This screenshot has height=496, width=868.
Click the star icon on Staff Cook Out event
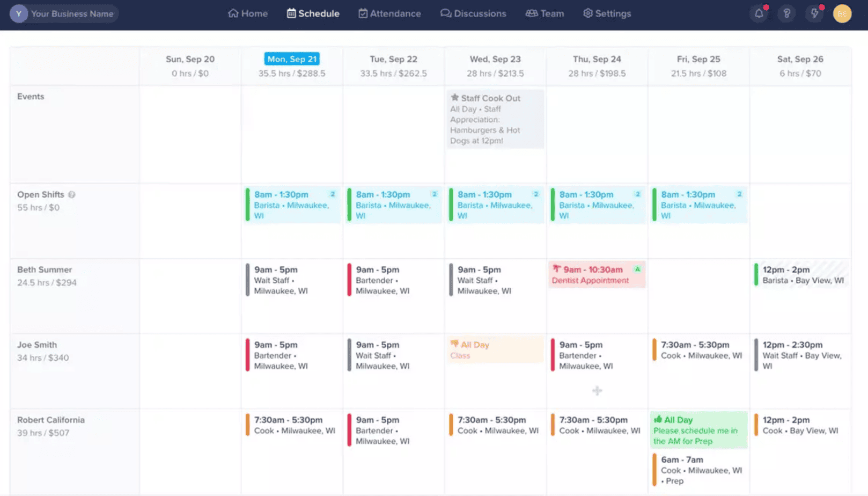click(454, 98)
